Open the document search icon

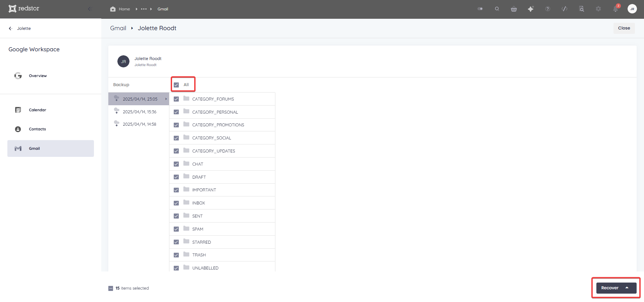[582, 9]
